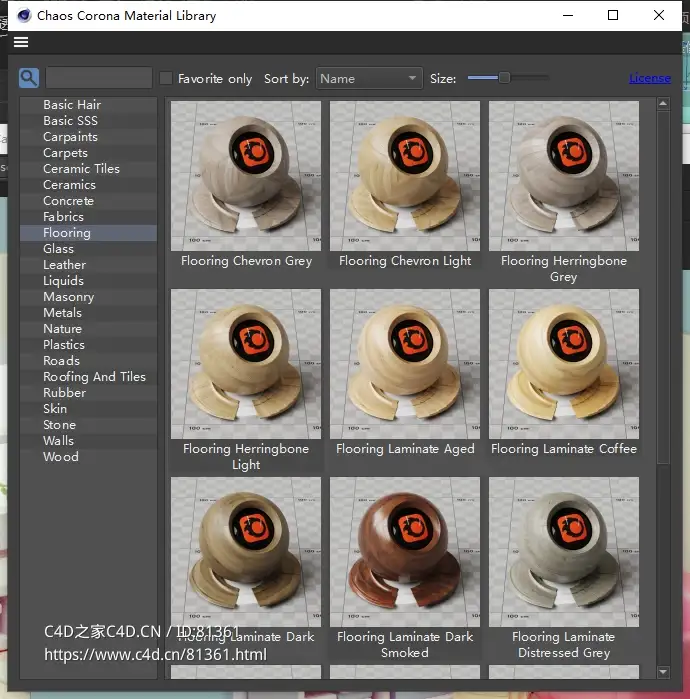
Task: Pick the Flooring Chevron Light material thumbnail
Action: pos(405,176)
